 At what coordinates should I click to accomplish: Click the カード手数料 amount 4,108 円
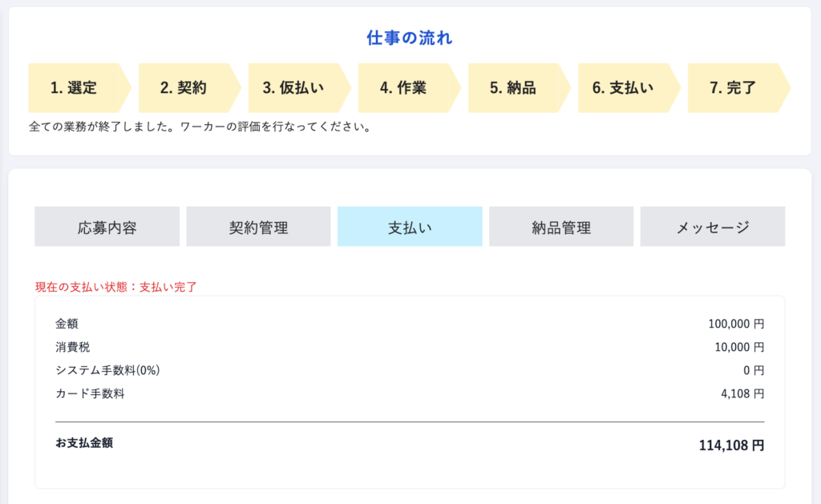742,393
